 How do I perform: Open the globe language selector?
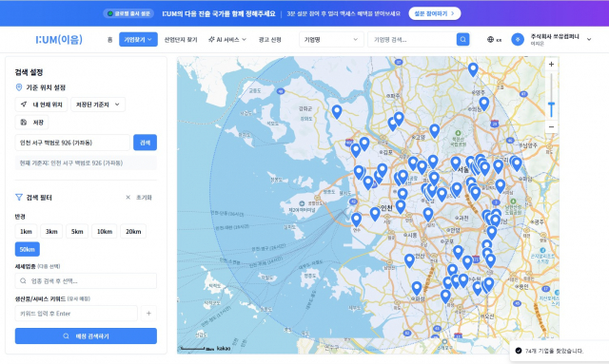coord(494,40)
